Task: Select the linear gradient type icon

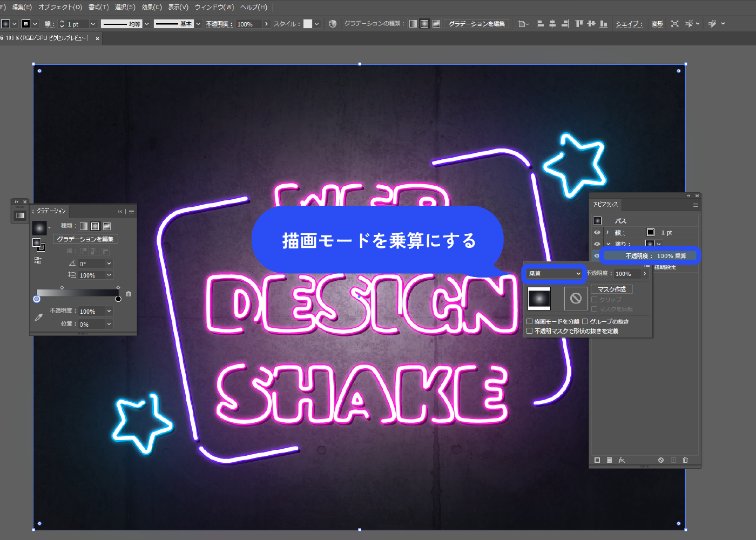Action: (x=83, y=226)
